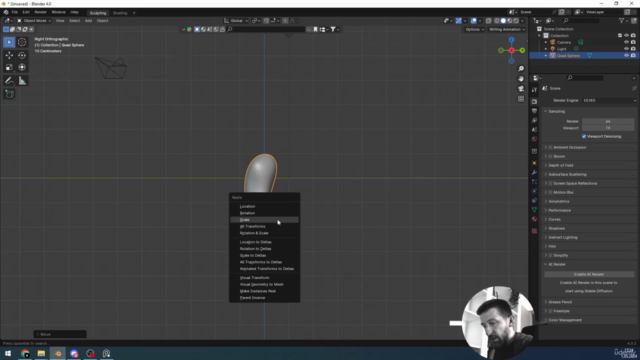This screenshot has height=360, width=640.
Task: Click the blue Z axis on gizmo
Action: [511, 40]
